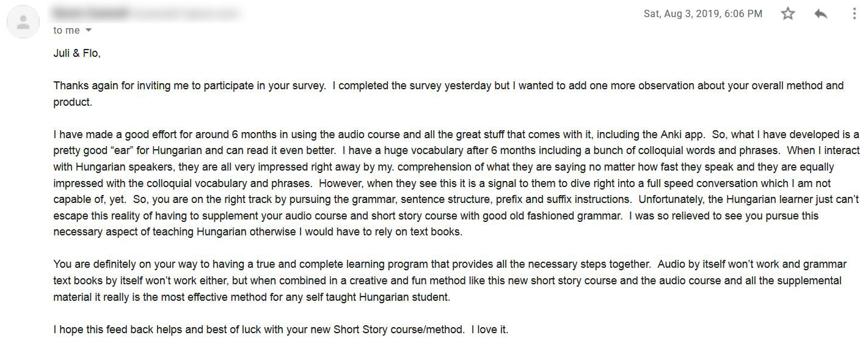Click the reply arrow icon
Image resolution: width=868 pixels, height=343 pixels.
coord(821,13)
